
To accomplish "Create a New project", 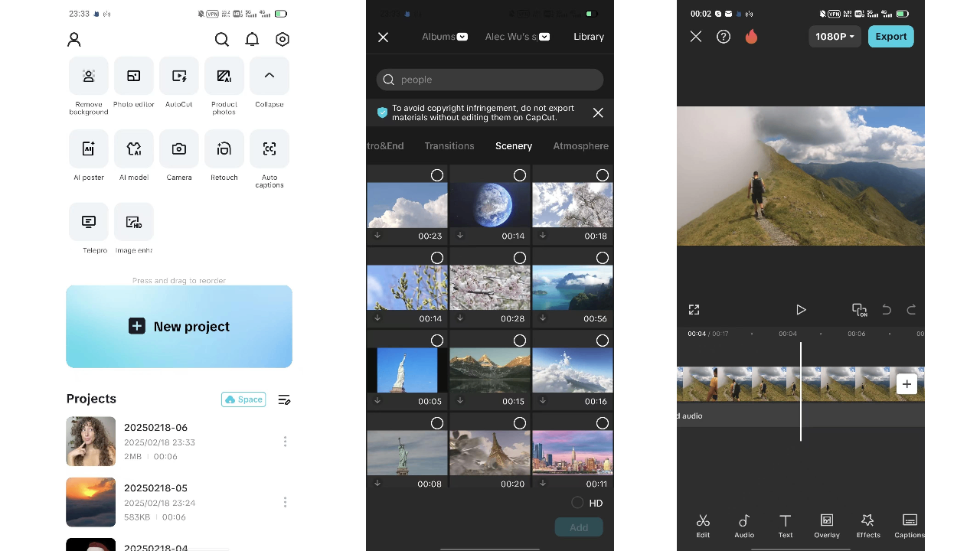I will [x=179, y=327].
